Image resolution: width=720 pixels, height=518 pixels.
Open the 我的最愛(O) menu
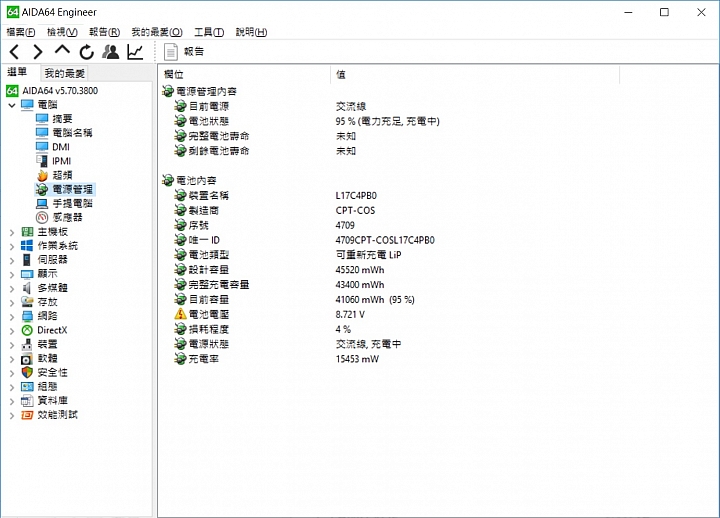(157, 32)
